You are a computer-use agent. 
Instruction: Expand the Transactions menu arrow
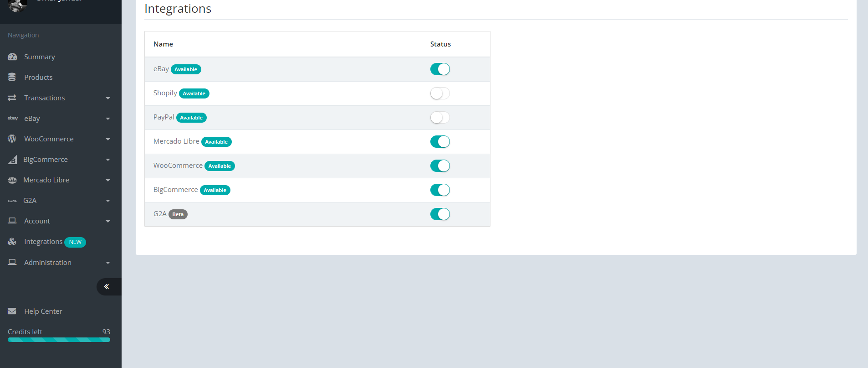click(108, 98)
